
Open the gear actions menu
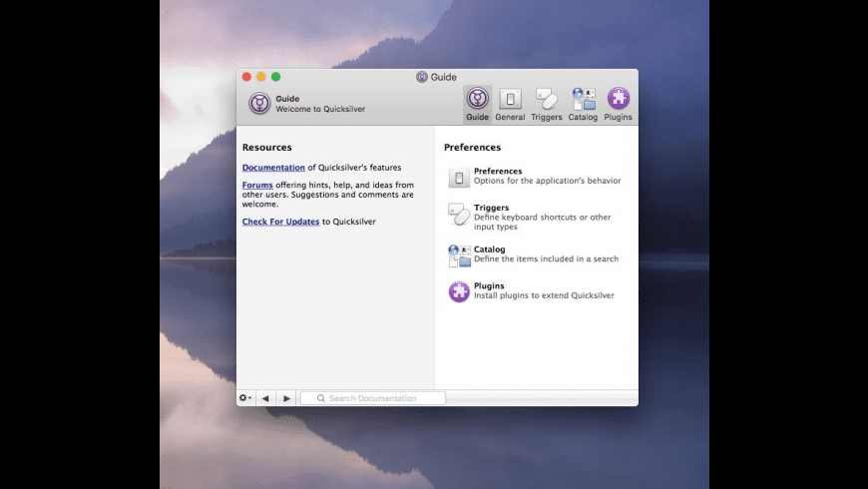click(245, 397)
